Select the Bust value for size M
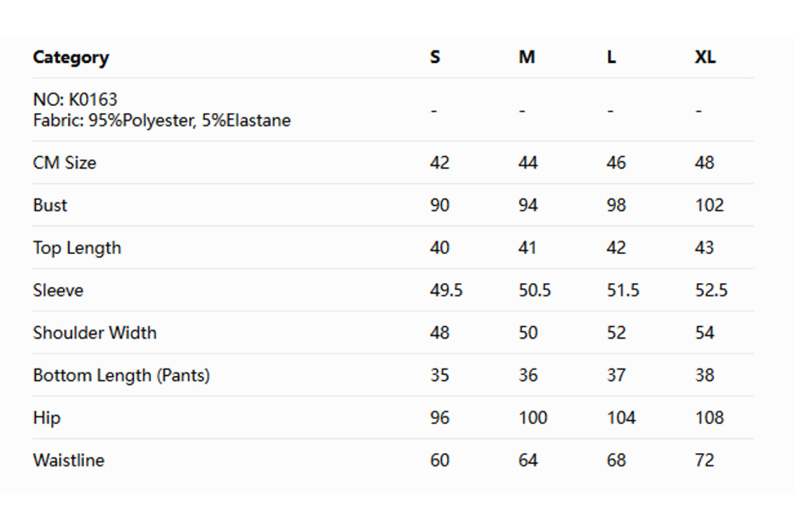The width and height of the screenshot is (795, 532). 528,205
